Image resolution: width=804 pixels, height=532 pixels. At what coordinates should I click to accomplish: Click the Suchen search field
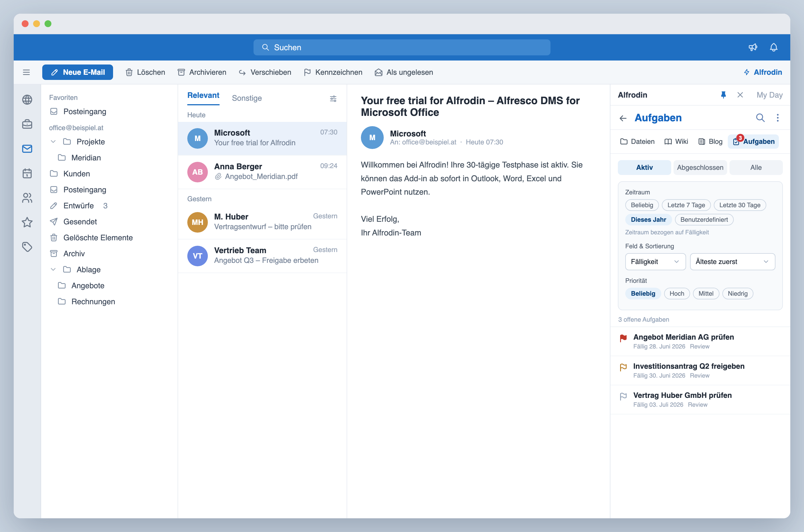pyautogui.click(x=402, y=47)
